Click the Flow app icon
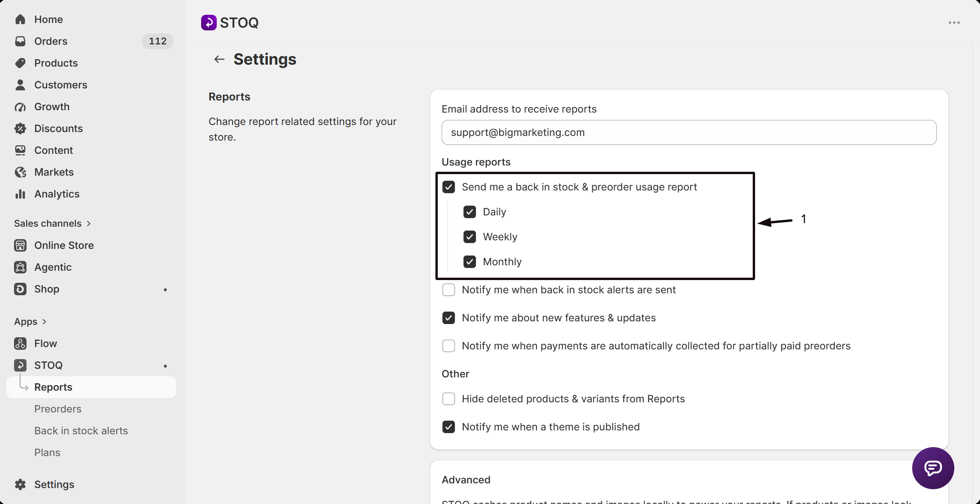 point(20,344)
